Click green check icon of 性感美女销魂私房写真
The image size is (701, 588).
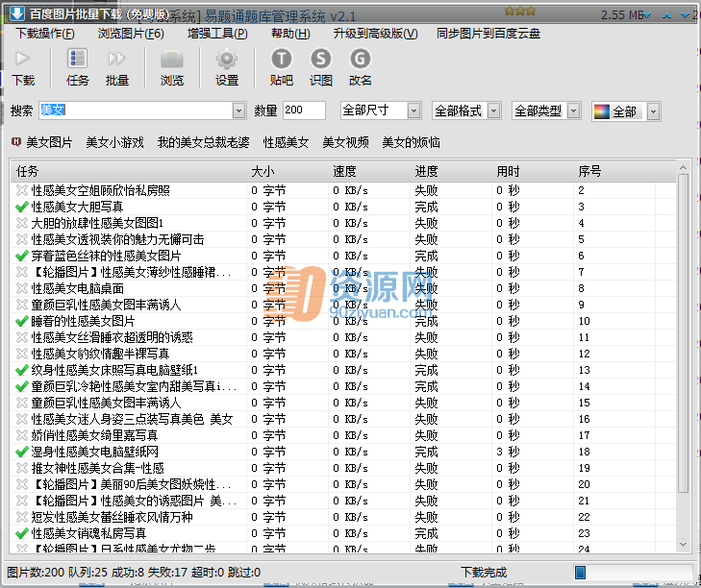pyautogui.click(x=21, y=533)
